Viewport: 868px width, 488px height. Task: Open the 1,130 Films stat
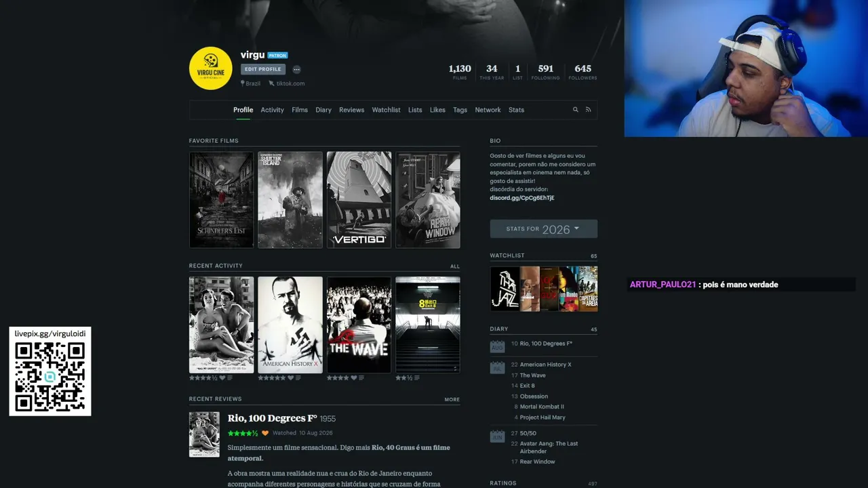tap(460, 72)
